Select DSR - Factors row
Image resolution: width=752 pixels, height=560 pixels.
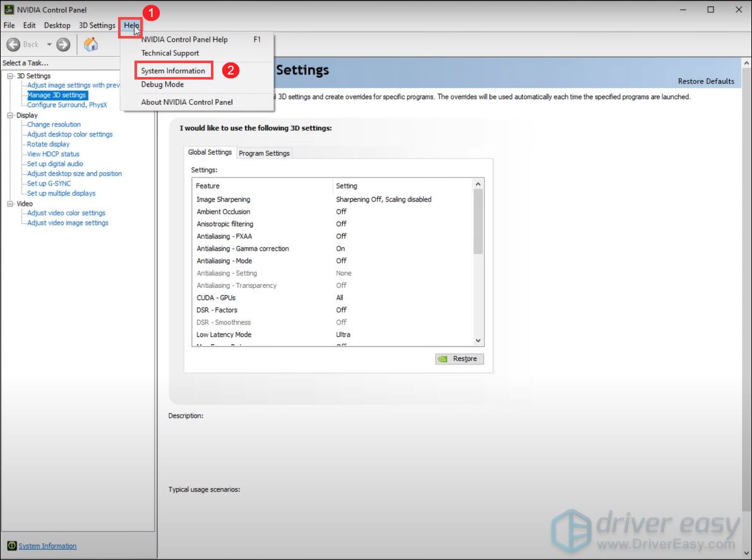point(333,310)
